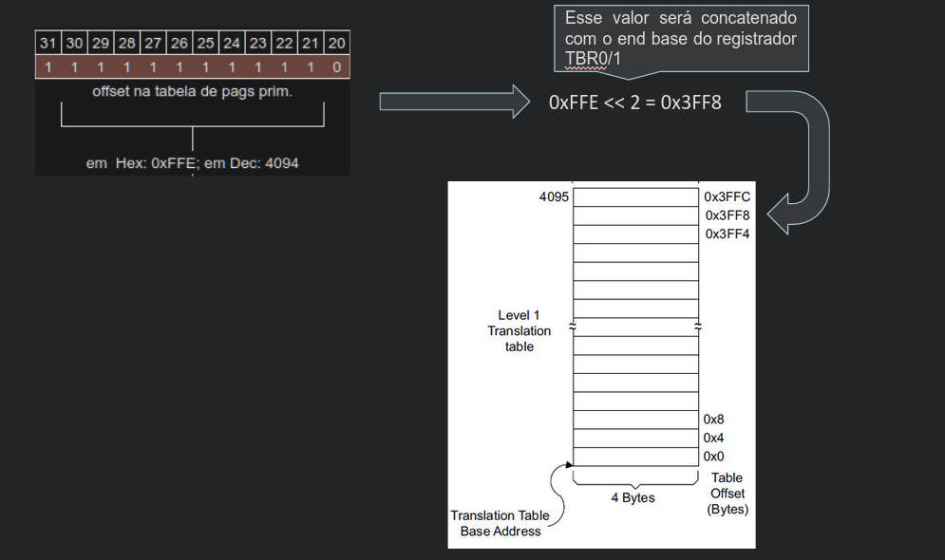The height and width of the screenshot is (560, 945).
Task: Click the callout box about TBR0/1 concatenation
Action: [x=680, y=40]
